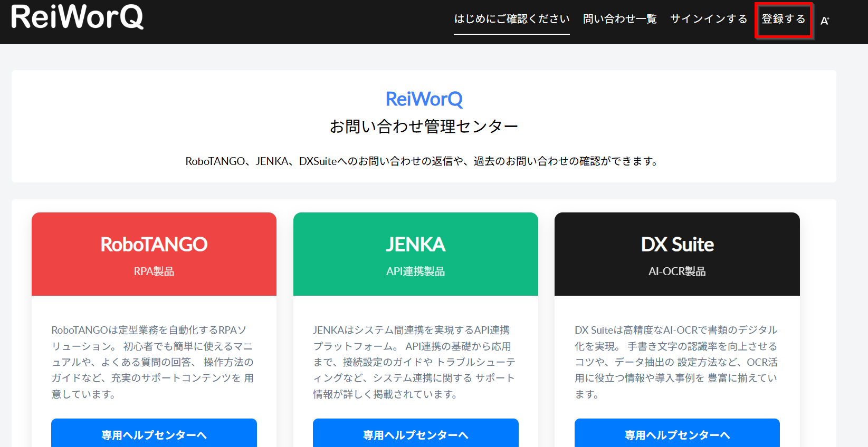Screen dimensions: 868x447
Task: Click the RPA製品 subtitle
Action: coord(154,271)
